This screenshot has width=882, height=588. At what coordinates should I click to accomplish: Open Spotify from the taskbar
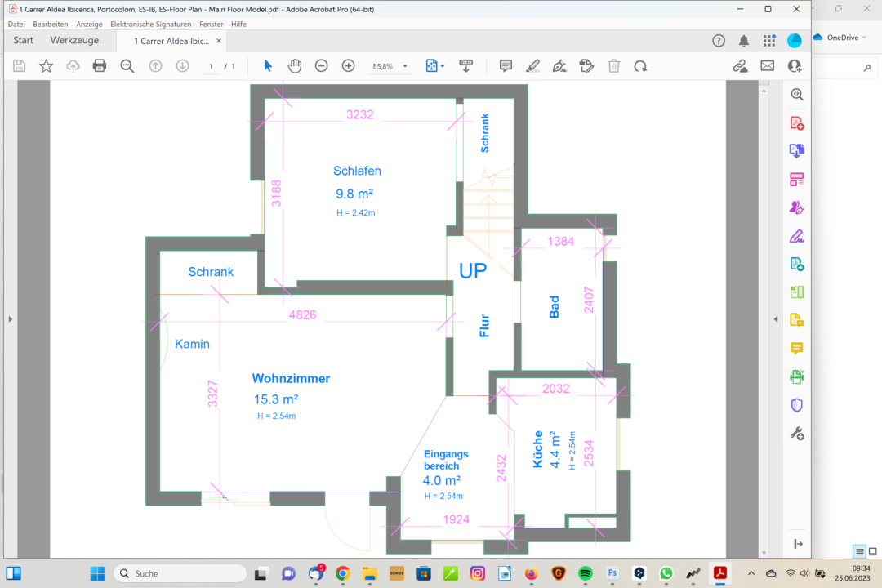(585, 573)
